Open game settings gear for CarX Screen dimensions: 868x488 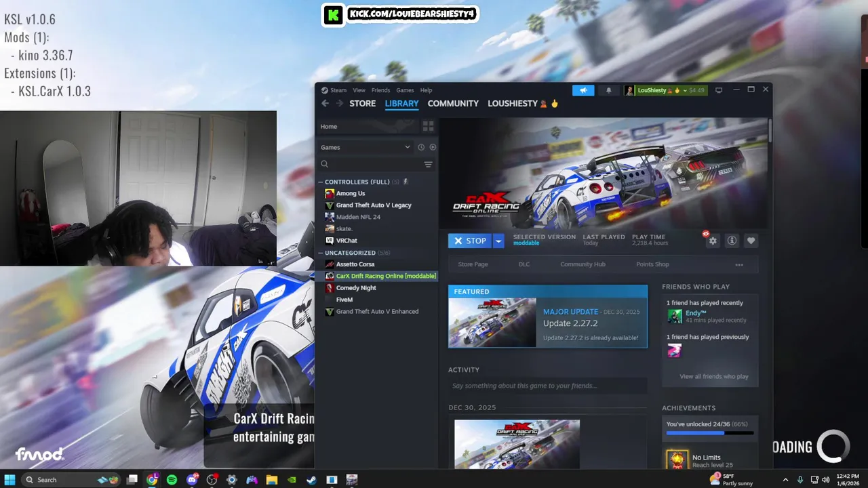pyautogui.click(x=712, y=241)
